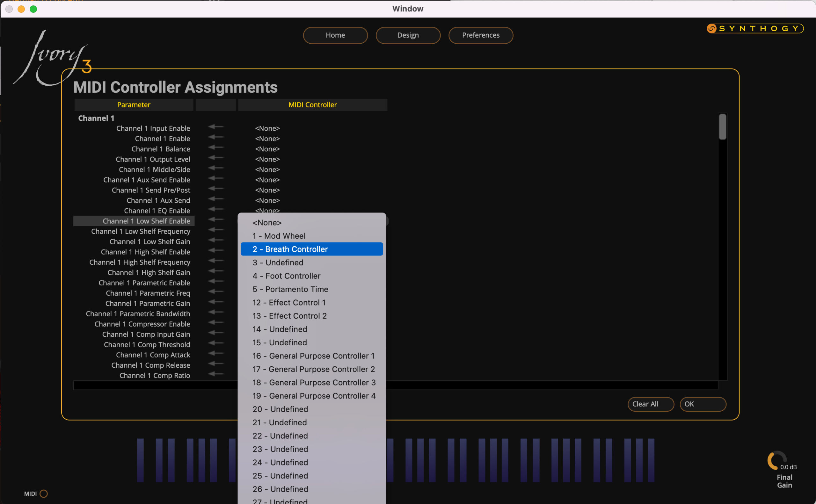Click the Final Gain knob
The height and width of the screenshot is (504, 816).
[777, 461]
